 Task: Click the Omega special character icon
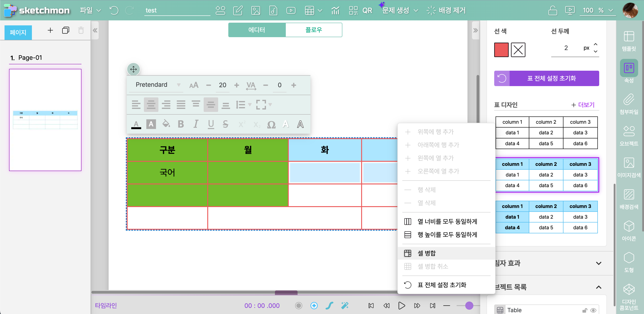271,124
